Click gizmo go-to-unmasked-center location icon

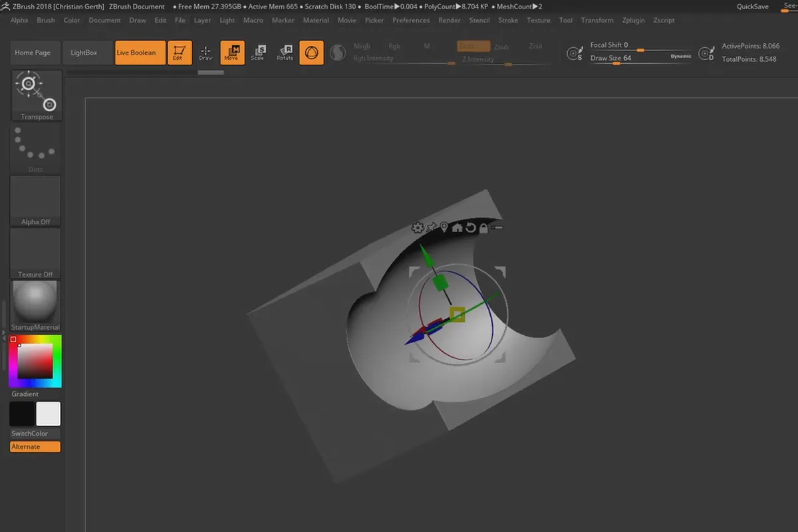[x=444, y=228]
